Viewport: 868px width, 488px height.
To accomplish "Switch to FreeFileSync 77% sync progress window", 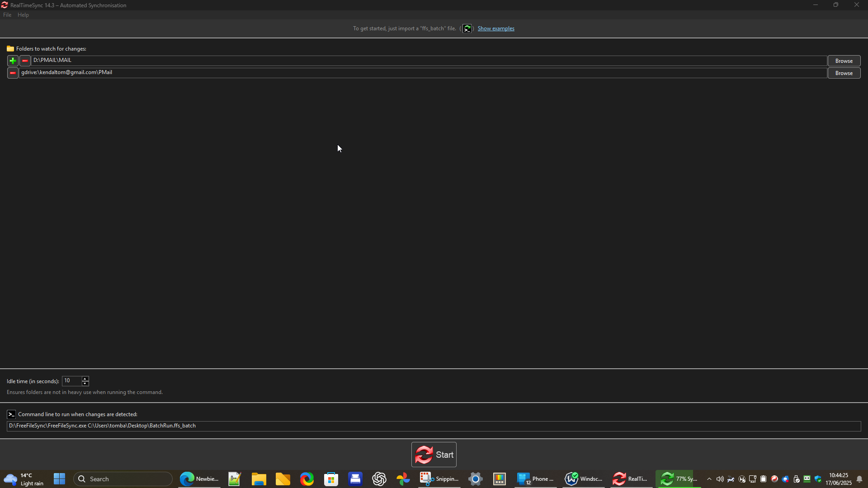I will [679, 479].
